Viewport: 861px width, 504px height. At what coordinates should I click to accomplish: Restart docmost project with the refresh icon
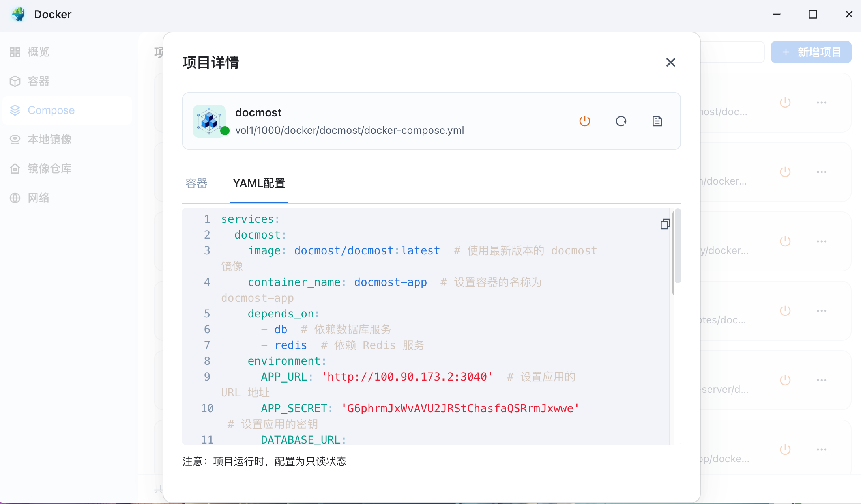(621, 121)
